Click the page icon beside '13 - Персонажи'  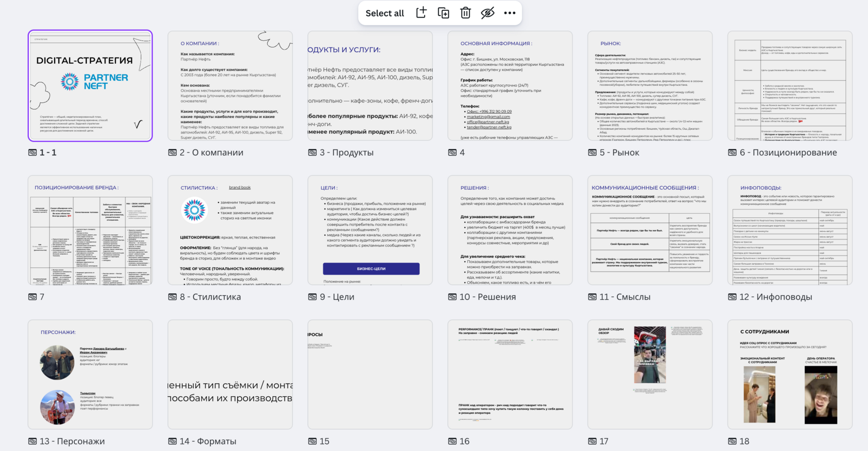click(32, 441)
